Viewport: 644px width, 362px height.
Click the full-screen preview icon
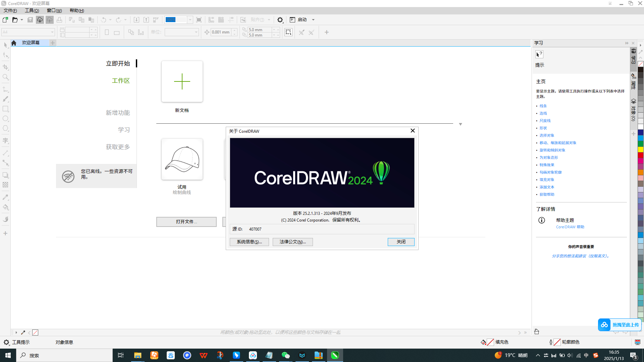[x=199, y=20]
